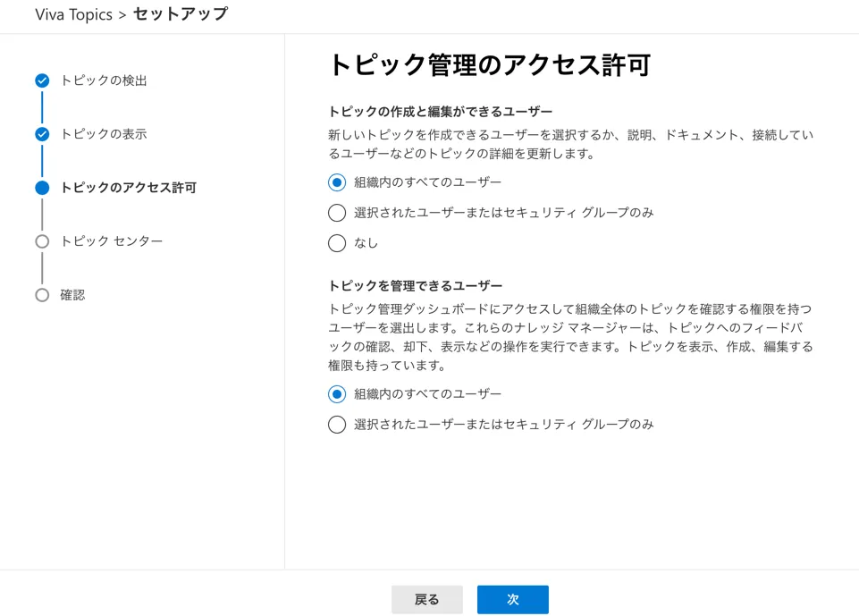
Task: Select 選択されたユーザーまたはセキュリティ グループのみ for topic creation
Action: click(337, 213)
